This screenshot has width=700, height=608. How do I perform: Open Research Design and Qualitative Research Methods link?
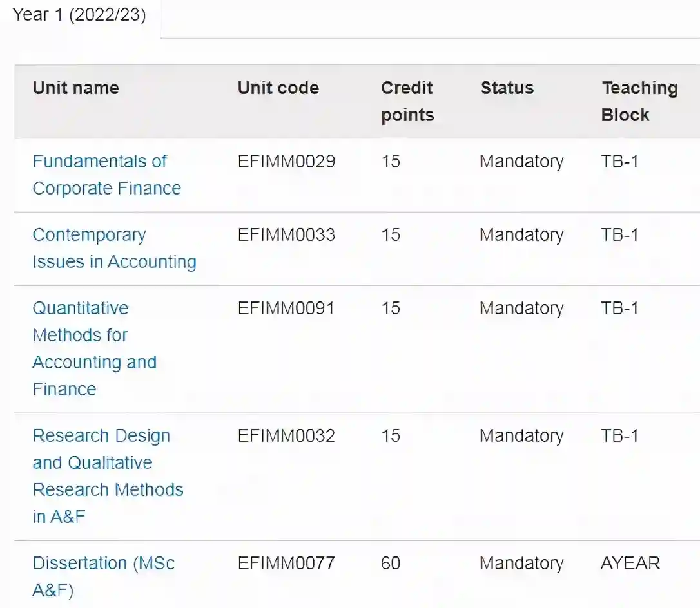(x=108, y=476)
